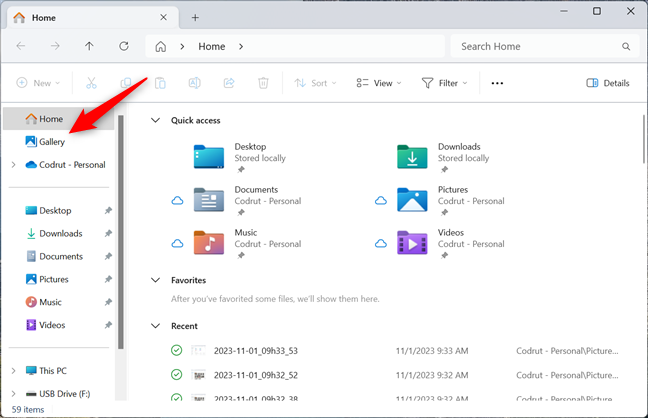Click the navigation pane vertical scrollbar
The width and height of the screenshot is (648, 418).
coord(121,230)
